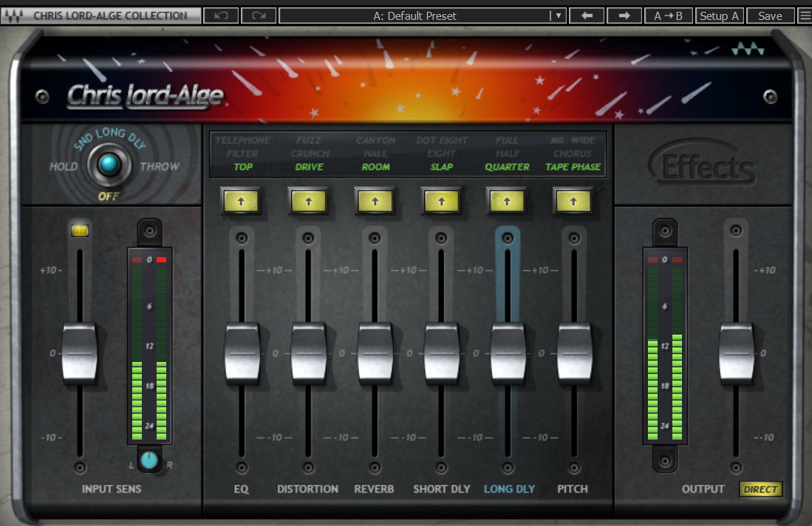This screenshot has width=812, height=526.
Task: Click Pitch mode up-arrow button
Action: pyautogui.click(x=573, y=202)
